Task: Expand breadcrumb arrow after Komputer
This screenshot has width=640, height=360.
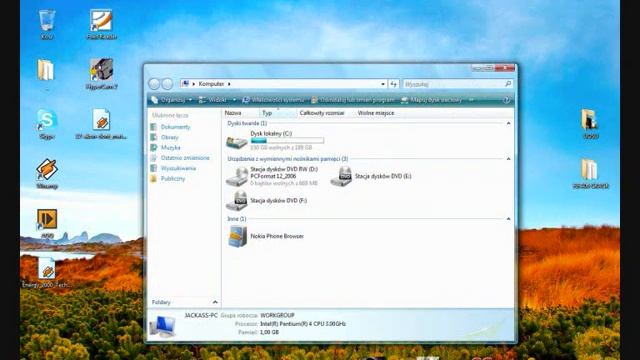Action: coord(229,84)
